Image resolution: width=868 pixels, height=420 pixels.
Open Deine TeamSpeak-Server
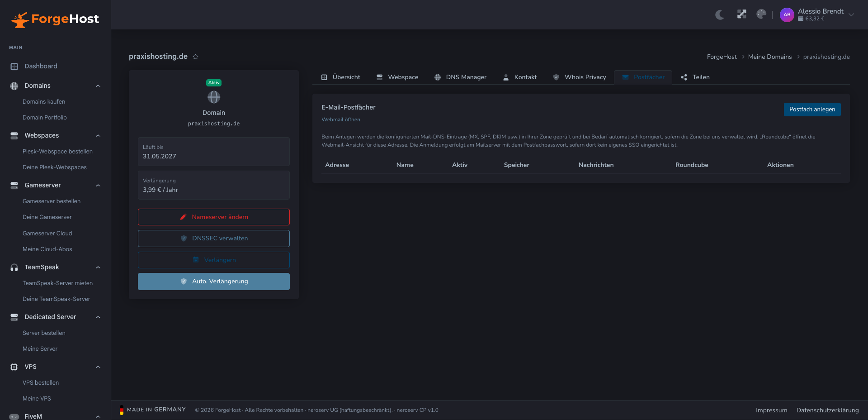[56, 299]
